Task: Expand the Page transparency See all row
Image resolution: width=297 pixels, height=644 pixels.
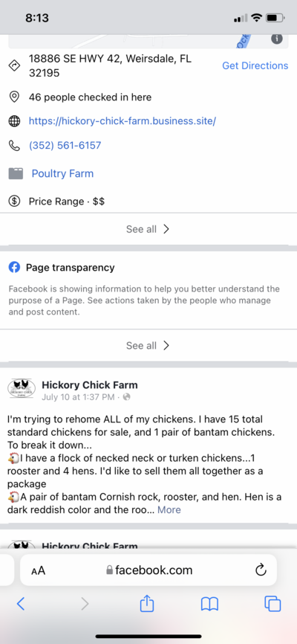Action: [148, 345]
